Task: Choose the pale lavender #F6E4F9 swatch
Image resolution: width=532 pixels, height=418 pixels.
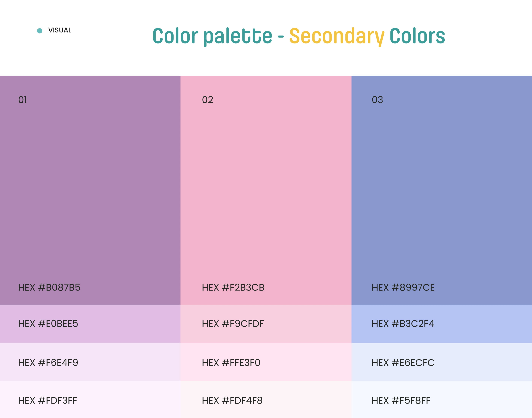Action: [90, 362]
